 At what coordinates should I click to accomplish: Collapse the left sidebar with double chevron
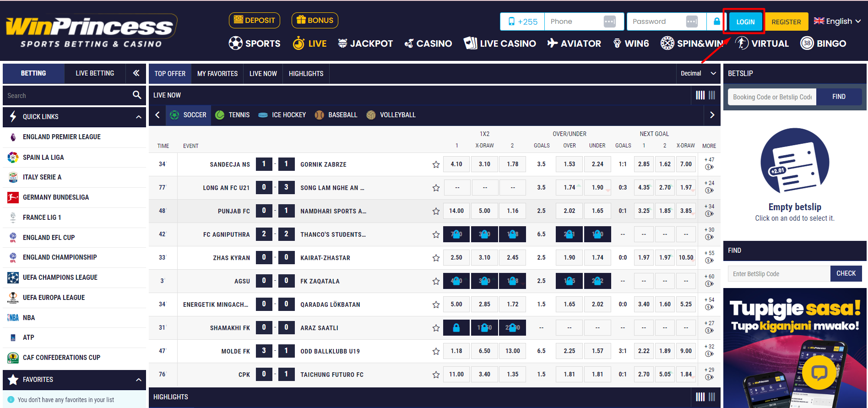[x=136, y=73]
